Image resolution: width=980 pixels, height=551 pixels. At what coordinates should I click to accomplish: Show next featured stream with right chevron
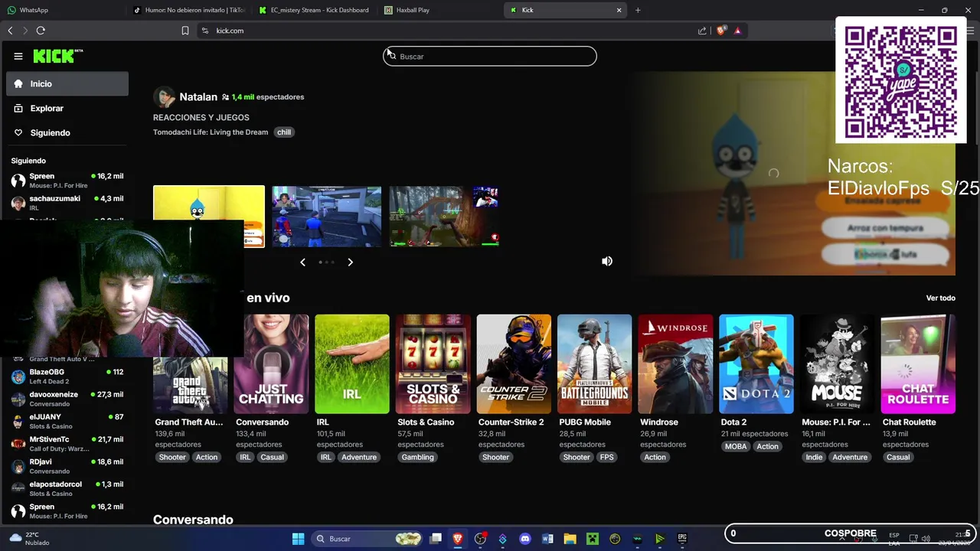[x=350, y=262]
